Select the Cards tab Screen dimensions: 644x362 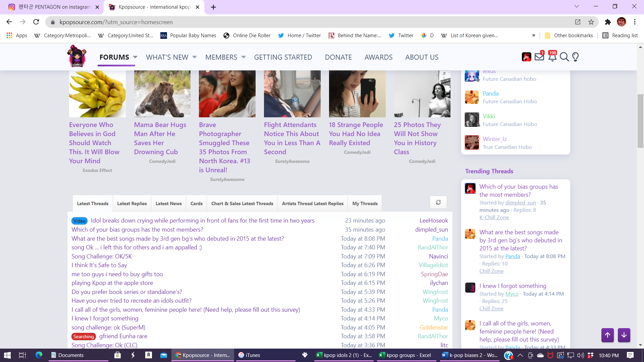(x=196, y=203)
